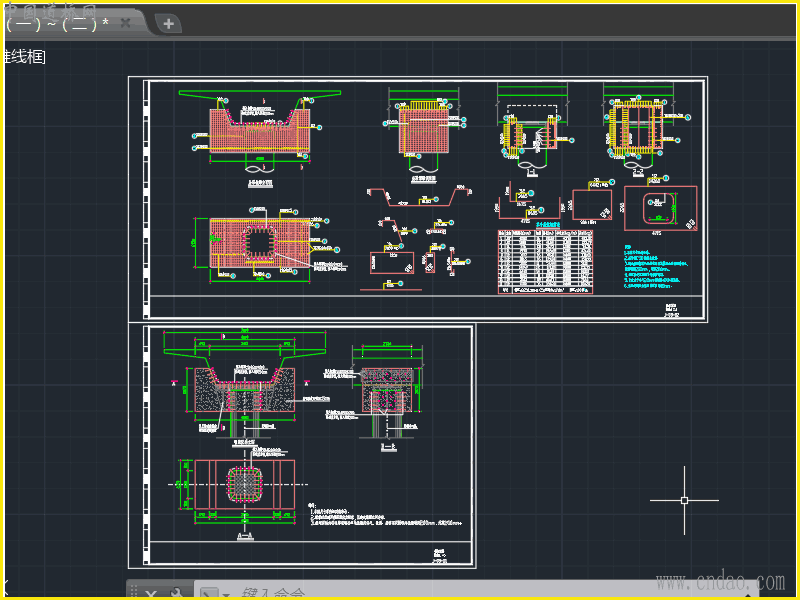Open the 线框 visual style viewport control
800x600 pixels.
tap(24, 57)
